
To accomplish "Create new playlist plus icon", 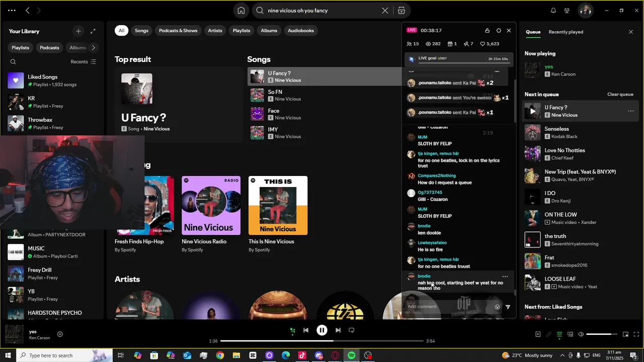I will [78, 31].
